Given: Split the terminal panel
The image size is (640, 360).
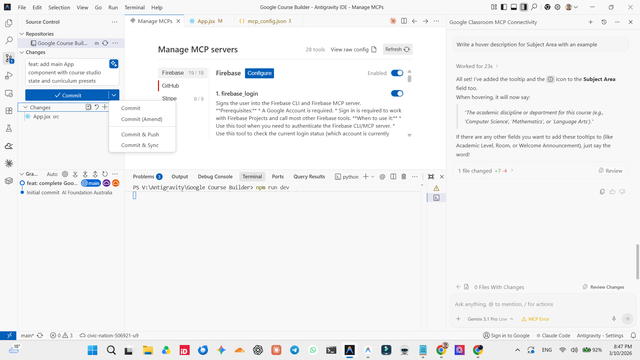Looking at the screenshot, I should pos(393,176).
